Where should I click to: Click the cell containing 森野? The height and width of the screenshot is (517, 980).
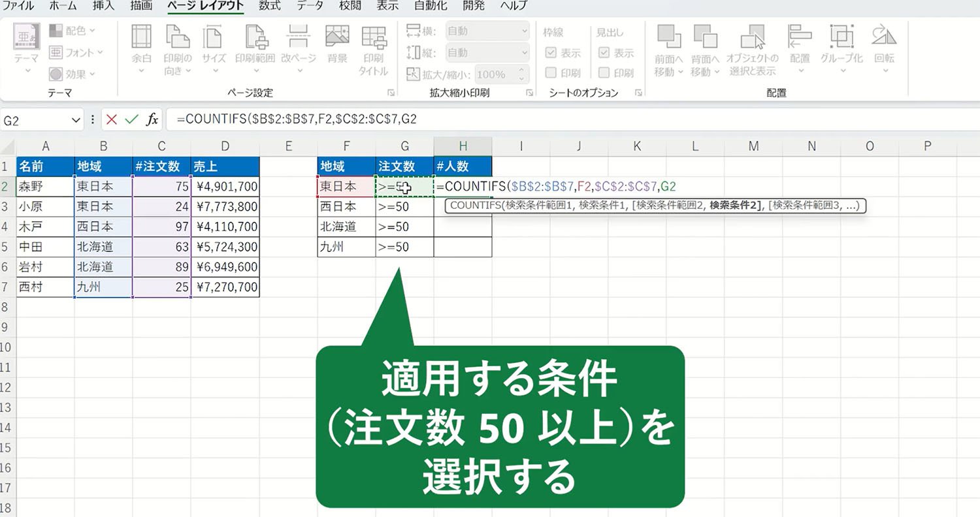click(45, 186)
